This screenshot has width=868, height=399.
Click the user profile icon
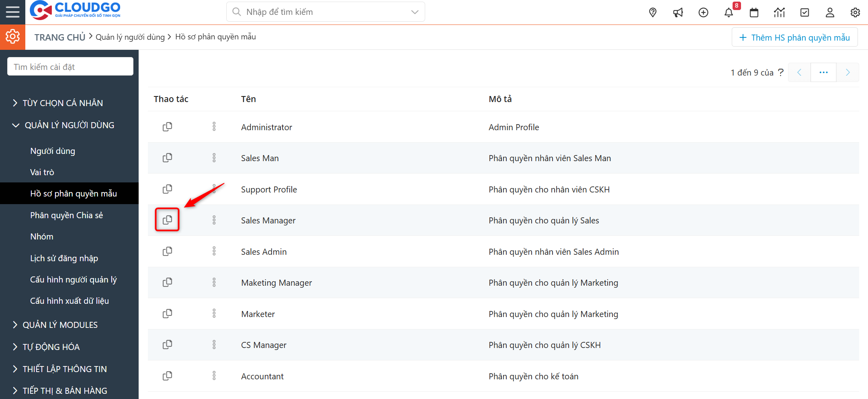pyautogui.click(x=830, y=12)
